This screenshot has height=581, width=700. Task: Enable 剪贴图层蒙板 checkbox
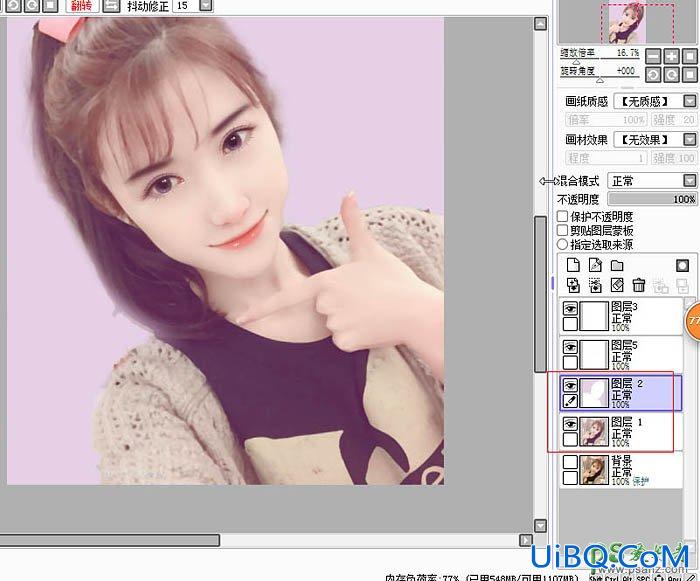click(x=562, y=230)
